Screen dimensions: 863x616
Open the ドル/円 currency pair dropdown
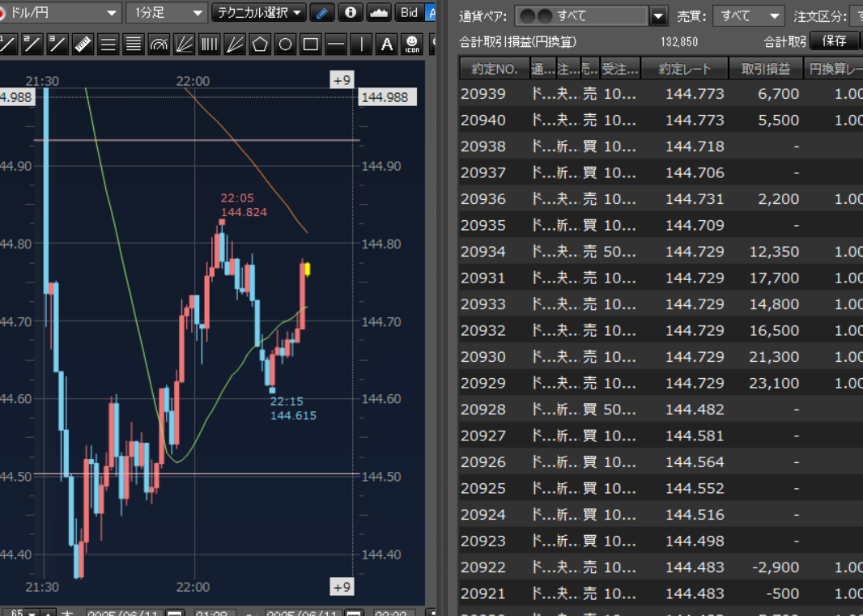point(61,13)
